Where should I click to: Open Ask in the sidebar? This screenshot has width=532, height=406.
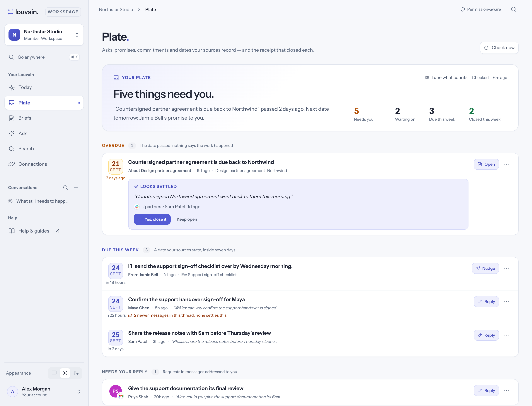coord(44,133)
